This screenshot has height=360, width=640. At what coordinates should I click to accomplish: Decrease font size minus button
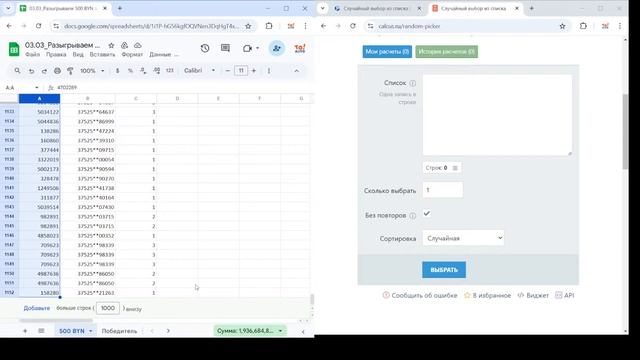pos(228,71)
